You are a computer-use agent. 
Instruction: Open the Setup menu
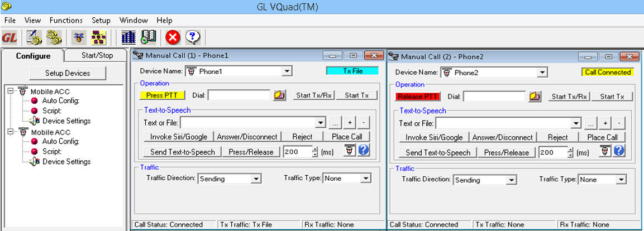click(101, 20)
